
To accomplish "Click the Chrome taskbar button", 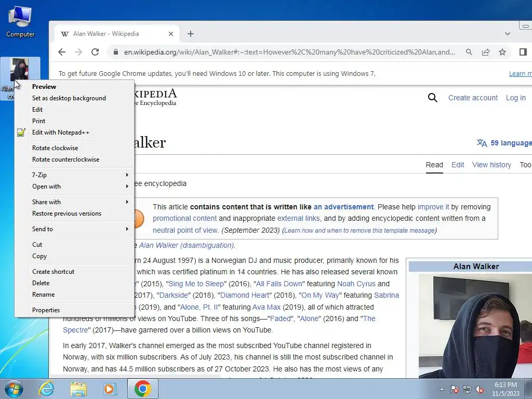I will coord(142,389).
